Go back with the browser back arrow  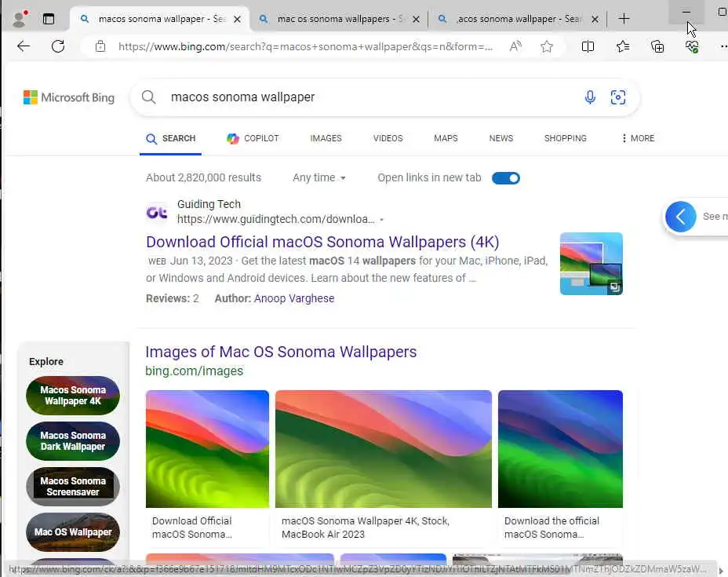pyautogui.click(x=24, y=46)
